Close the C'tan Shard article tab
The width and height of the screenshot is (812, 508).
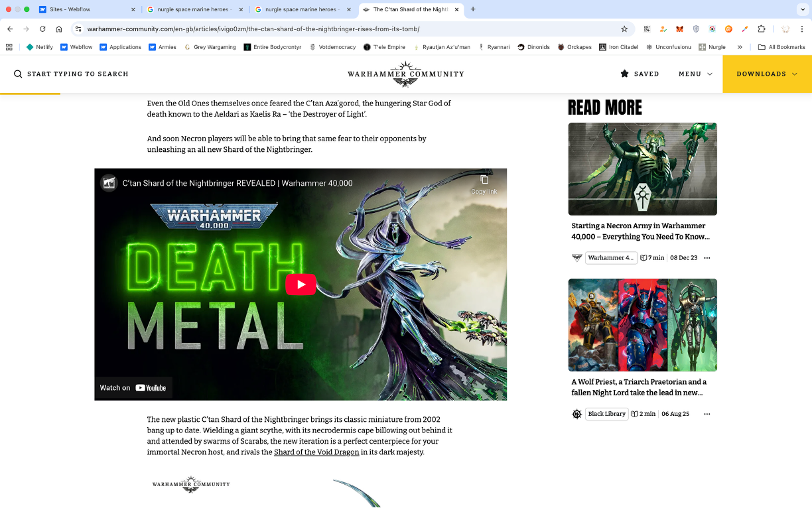(457, 9)
